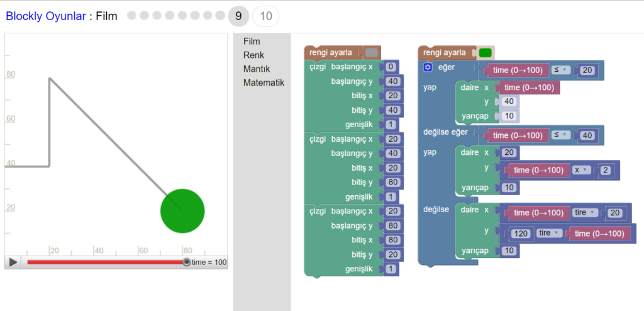Image resolution: width=644 pixels, height=311 pixels.
Task: Open the gear mutator on the eğer block
Action: (x=428, y=67)
